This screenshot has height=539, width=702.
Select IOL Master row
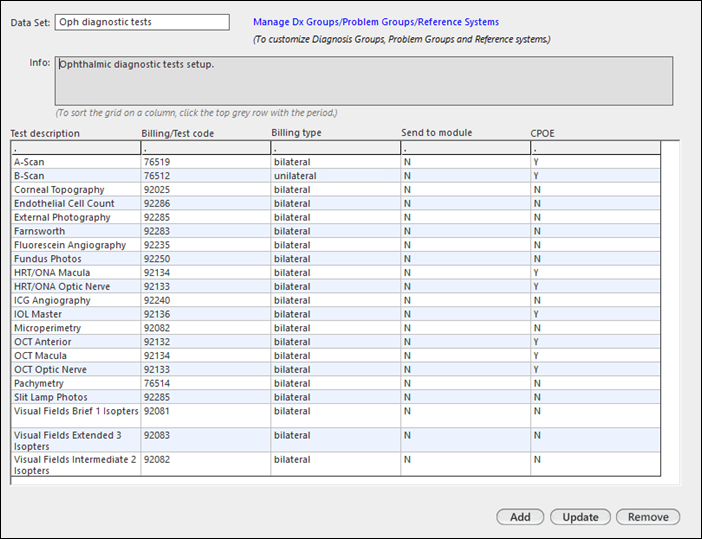[336, 315]
